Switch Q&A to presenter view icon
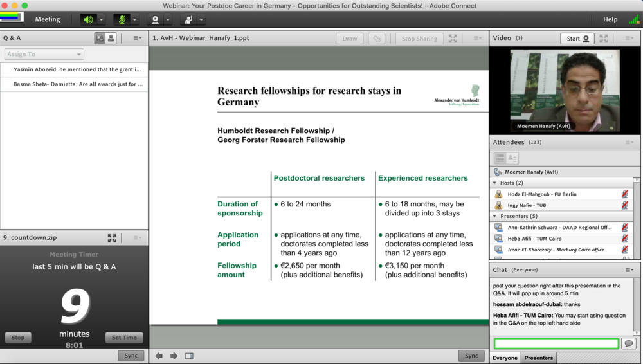Image resolution: width=643 pixels, height=364 pixels. [x=100, y=38]
